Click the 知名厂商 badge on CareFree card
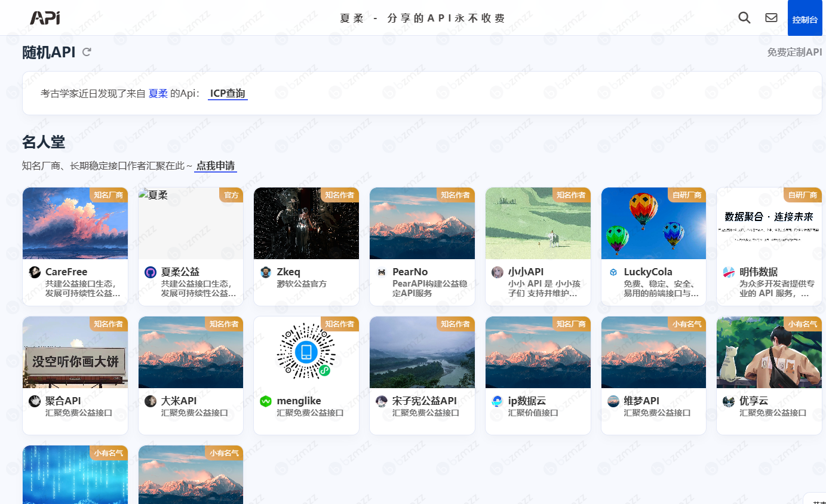 (x=108, y=195)
